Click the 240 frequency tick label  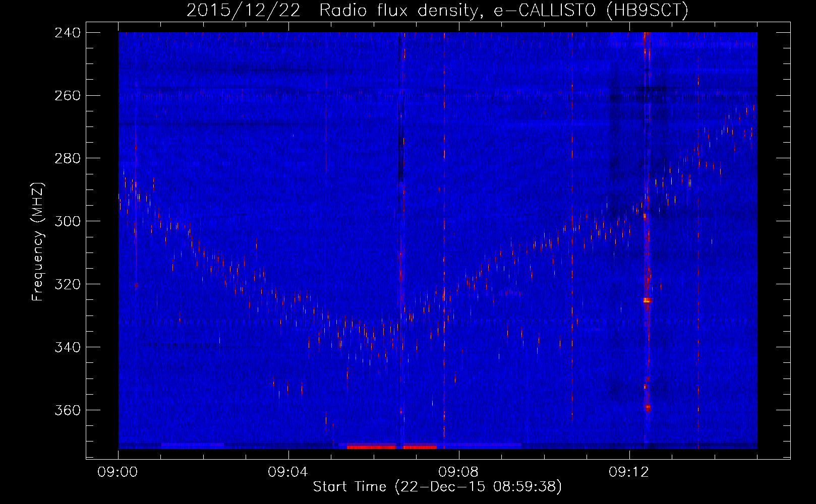point(68,32)
